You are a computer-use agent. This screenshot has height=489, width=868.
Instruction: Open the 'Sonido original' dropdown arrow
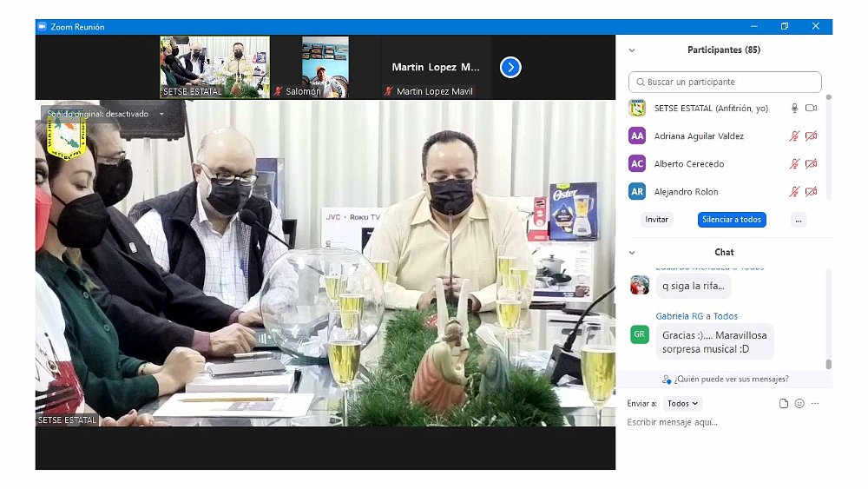click(161, 114)
